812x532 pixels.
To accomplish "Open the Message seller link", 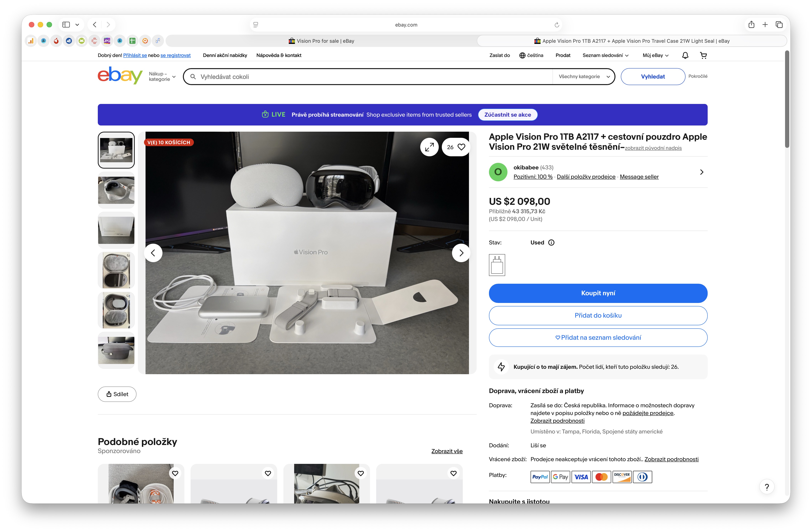I will coord(639,177).
